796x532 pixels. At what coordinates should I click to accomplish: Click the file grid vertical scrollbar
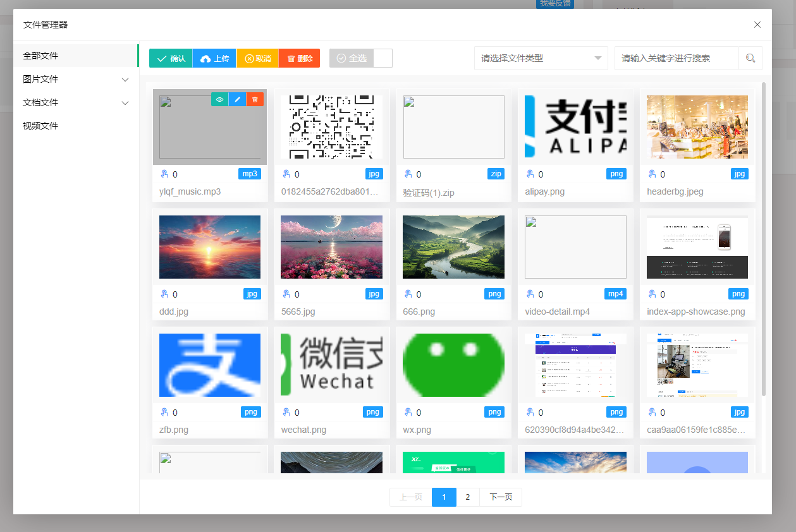coord(764,239)
